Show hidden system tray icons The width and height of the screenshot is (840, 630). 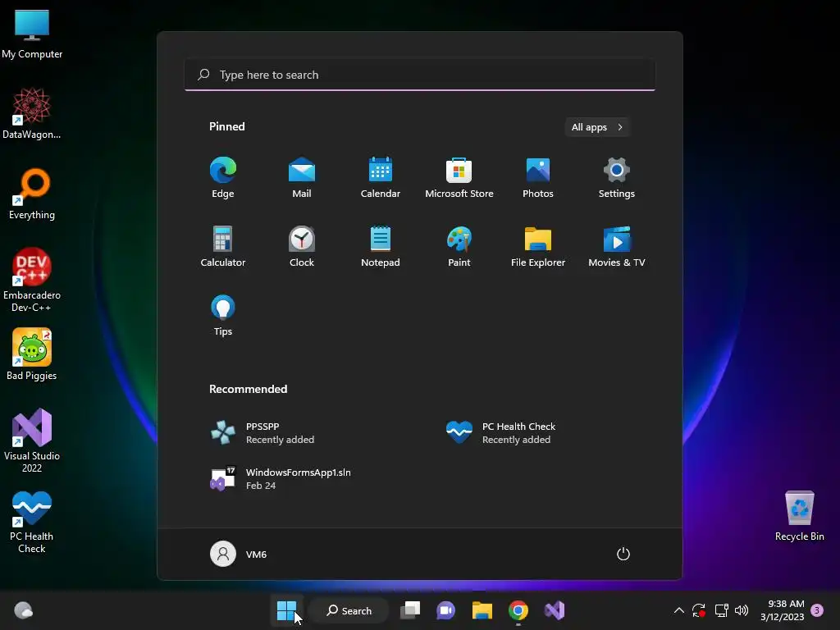[x=678, y=610]
